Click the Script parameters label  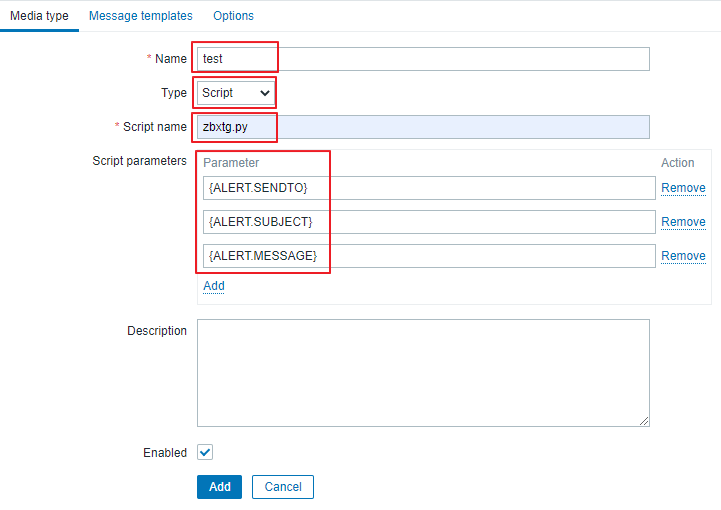click(x=139, y=161)
